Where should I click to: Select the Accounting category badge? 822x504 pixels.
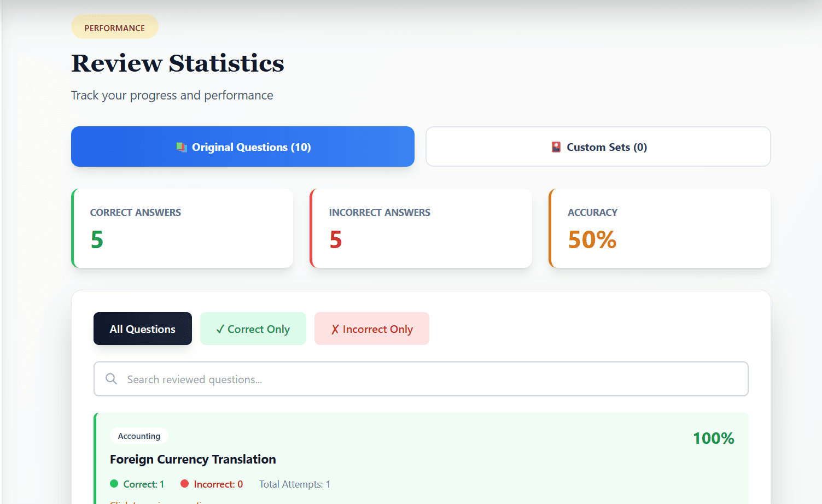tap(139, 436)
